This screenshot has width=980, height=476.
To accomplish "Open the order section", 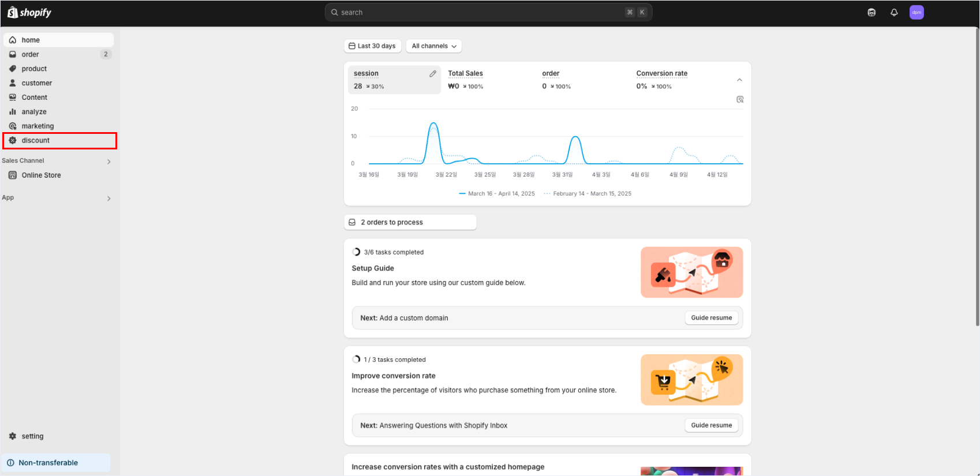I will (x=58, y=54).
